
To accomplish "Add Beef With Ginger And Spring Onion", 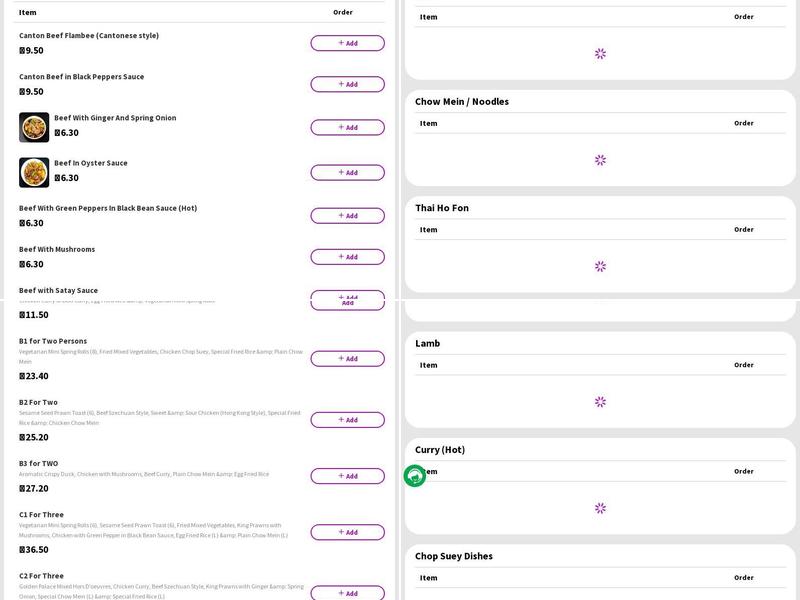I will point(347,127).
